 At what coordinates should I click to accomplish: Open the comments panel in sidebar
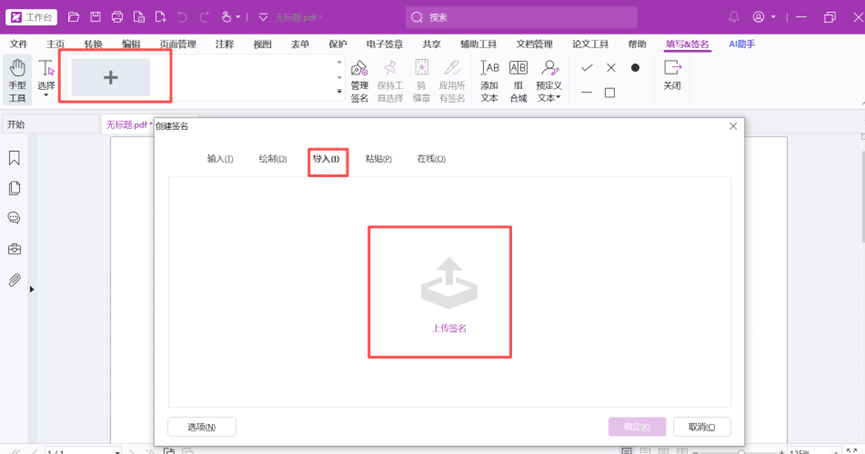click(14, 218)
